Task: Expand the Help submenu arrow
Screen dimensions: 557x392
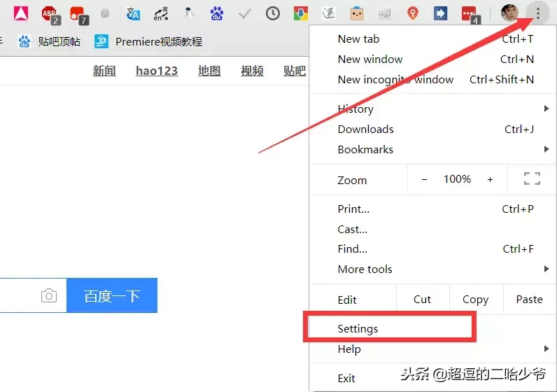Action: pyautogui.click(x=547, y=349)
